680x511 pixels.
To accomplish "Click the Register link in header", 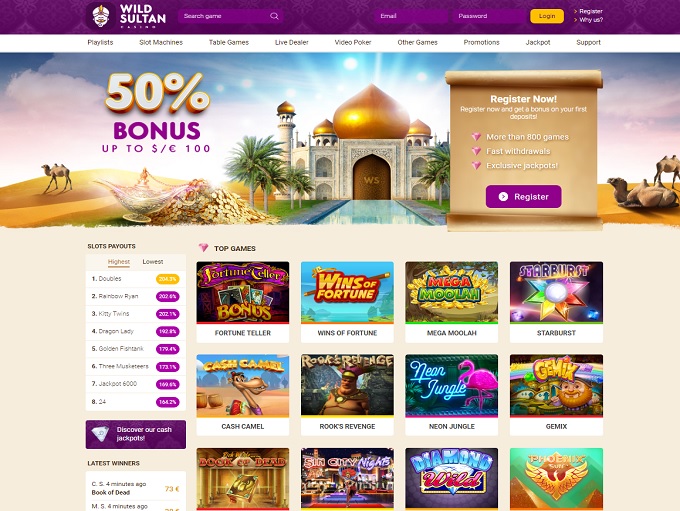I will click(591, 11).
